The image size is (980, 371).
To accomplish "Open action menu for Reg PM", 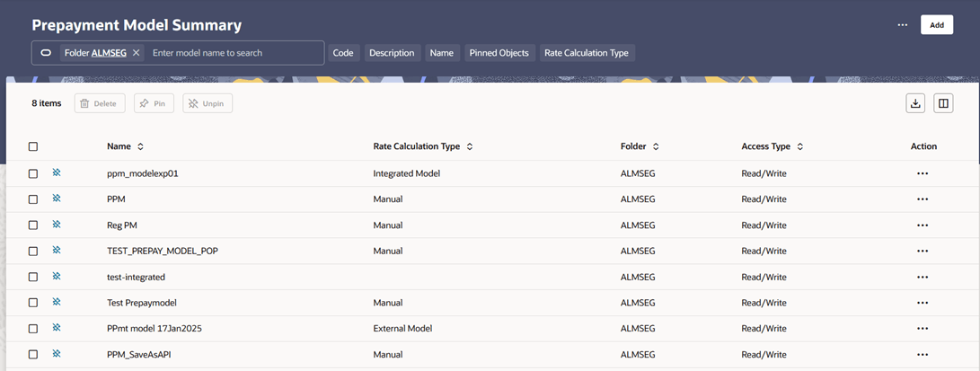I will 923,225.
